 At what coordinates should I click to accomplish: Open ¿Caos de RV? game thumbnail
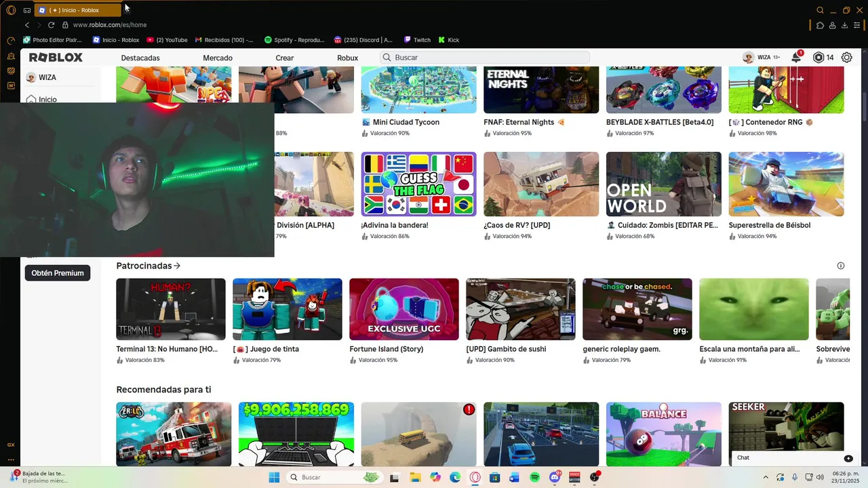[541, 184]
